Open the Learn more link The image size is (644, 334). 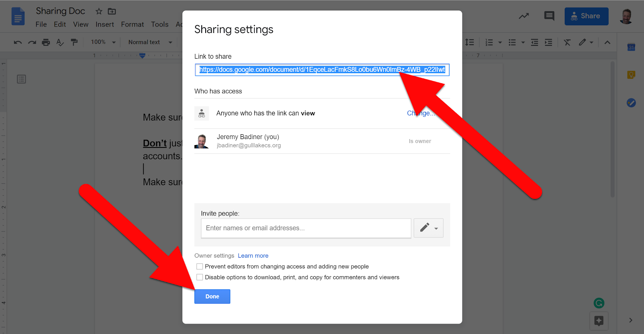253,256
